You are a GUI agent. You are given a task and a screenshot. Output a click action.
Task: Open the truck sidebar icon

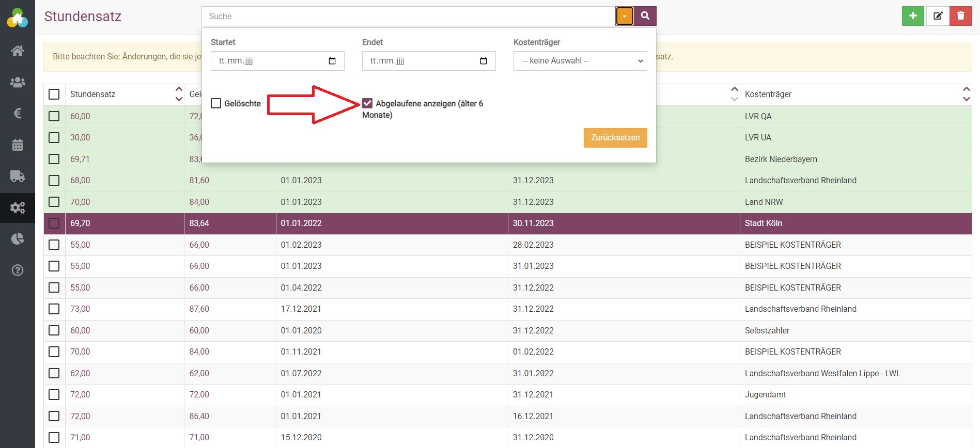[x=18, y=176]
